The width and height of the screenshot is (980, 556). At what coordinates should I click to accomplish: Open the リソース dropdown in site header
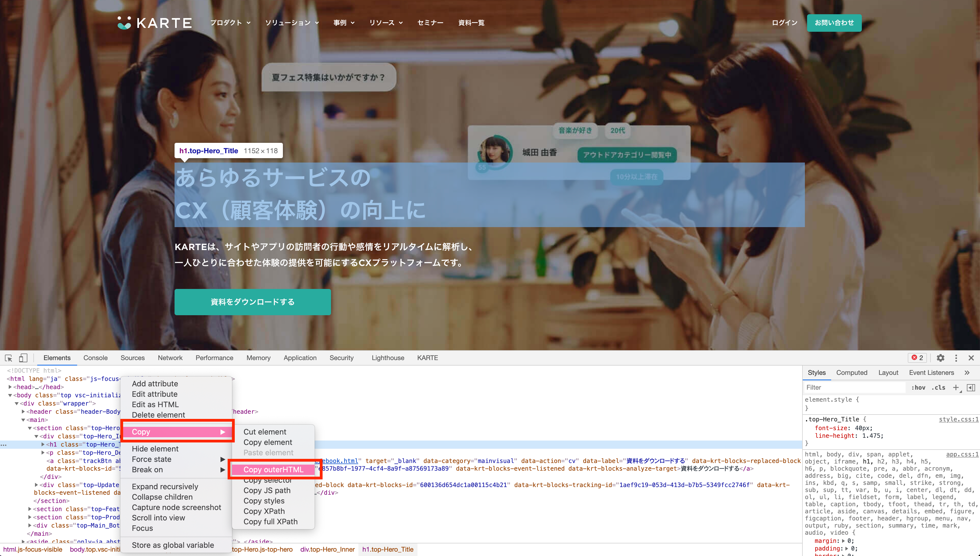386,23
